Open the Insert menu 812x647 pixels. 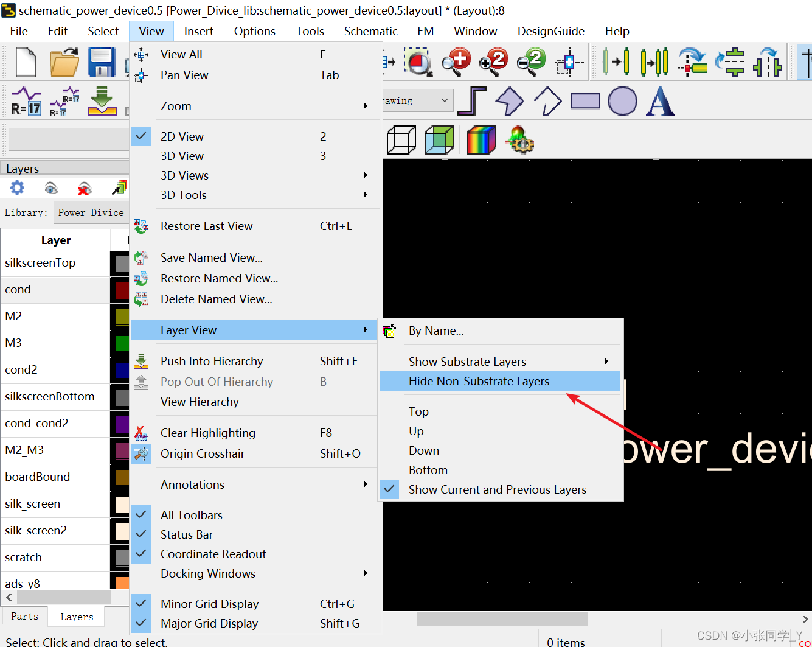(199, 31)
